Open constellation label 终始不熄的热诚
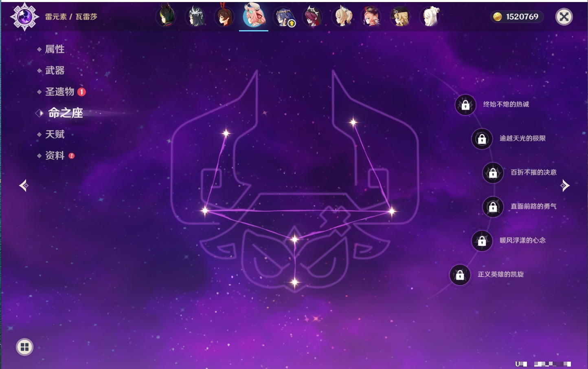This screenshot has height=369, width=588. pyautogui.click(x=506, y=104)
